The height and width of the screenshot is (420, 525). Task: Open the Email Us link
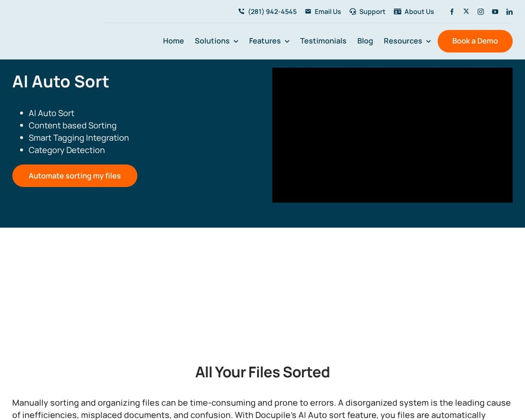[x=328, y=12]
